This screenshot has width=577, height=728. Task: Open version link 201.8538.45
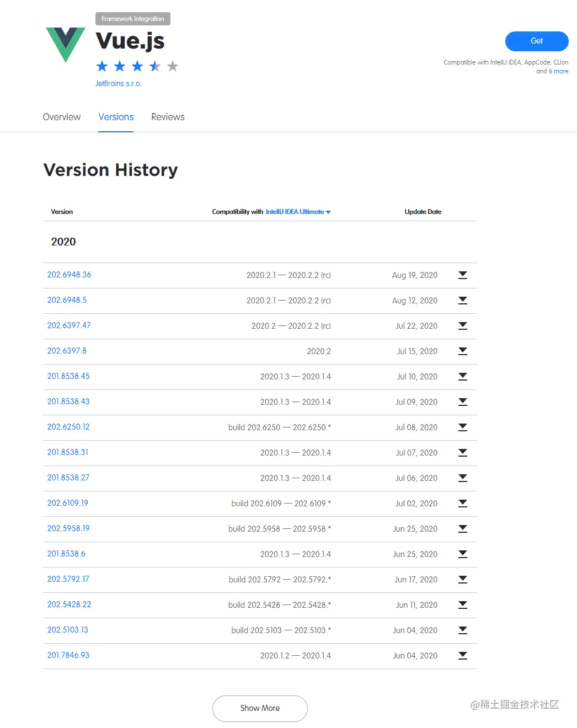[x=68, y=376]
